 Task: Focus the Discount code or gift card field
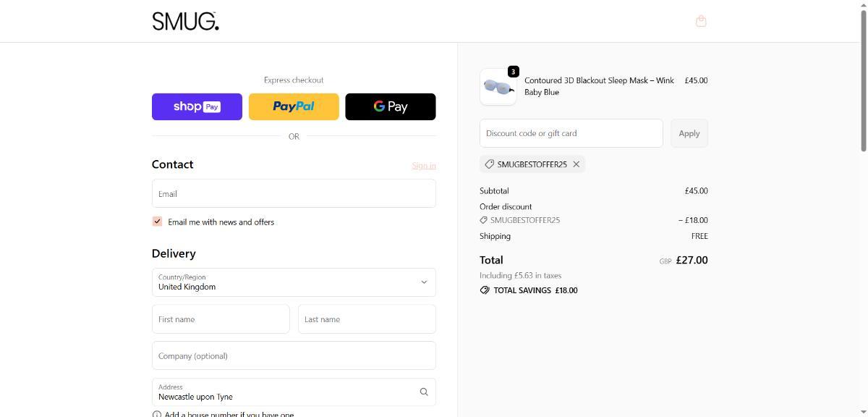[x=571, y=133]
